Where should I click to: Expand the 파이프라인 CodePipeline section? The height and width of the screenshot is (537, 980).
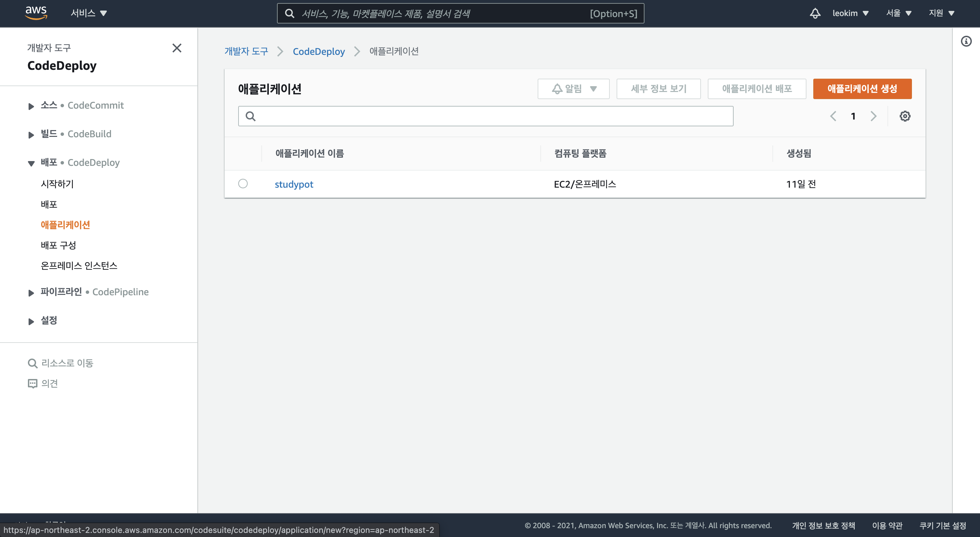(31, 293)
